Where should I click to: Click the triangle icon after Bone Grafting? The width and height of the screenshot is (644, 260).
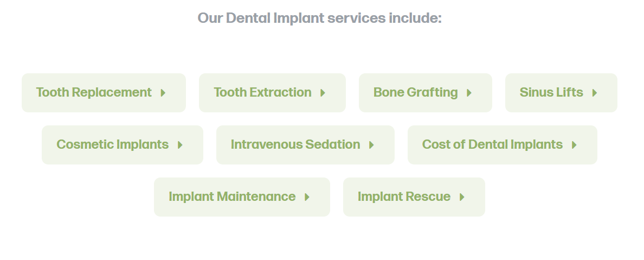[469, 93]
